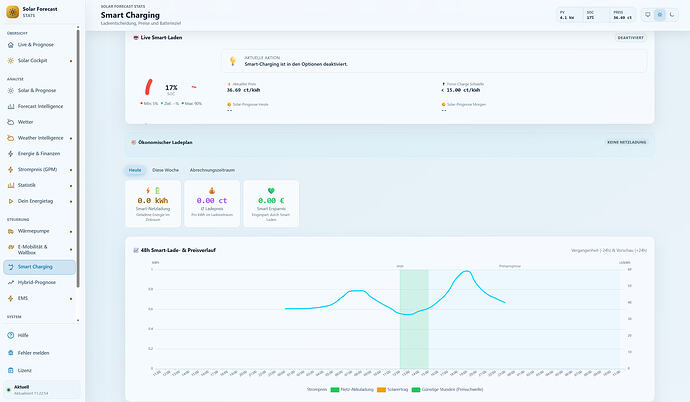Screen dimensions: 690x402
Task: Click the lightbulb icon in Aktuelle Aktion
Action: pos(233,61)
